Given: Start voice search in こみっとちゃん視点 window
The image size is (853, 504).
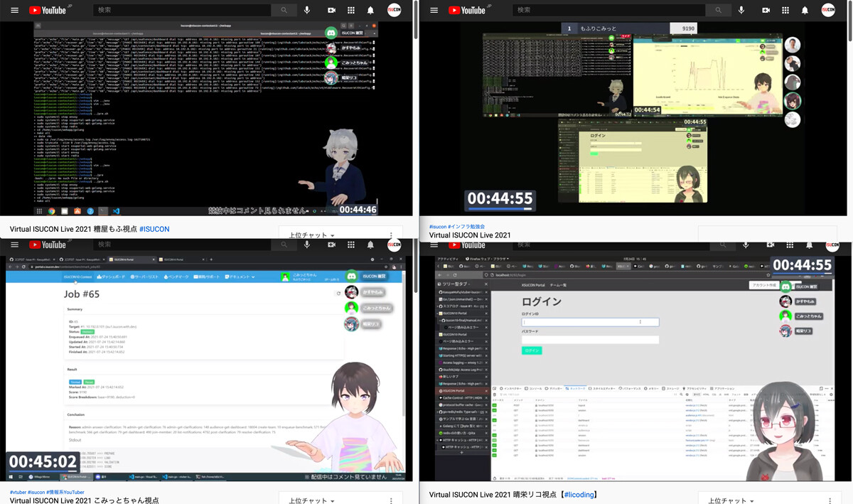Looking at the screenshot, I should pos(307,245).
